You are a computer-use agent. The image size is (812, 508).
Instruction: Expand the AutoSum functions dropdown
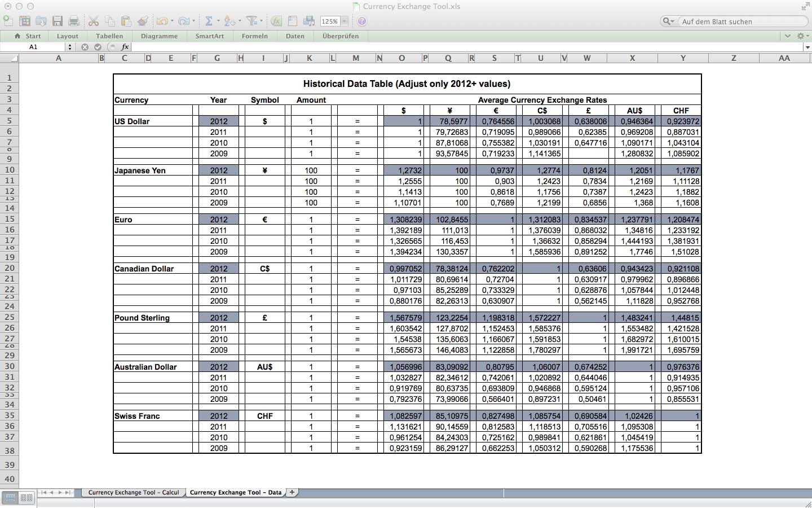(x=218, y=21)
